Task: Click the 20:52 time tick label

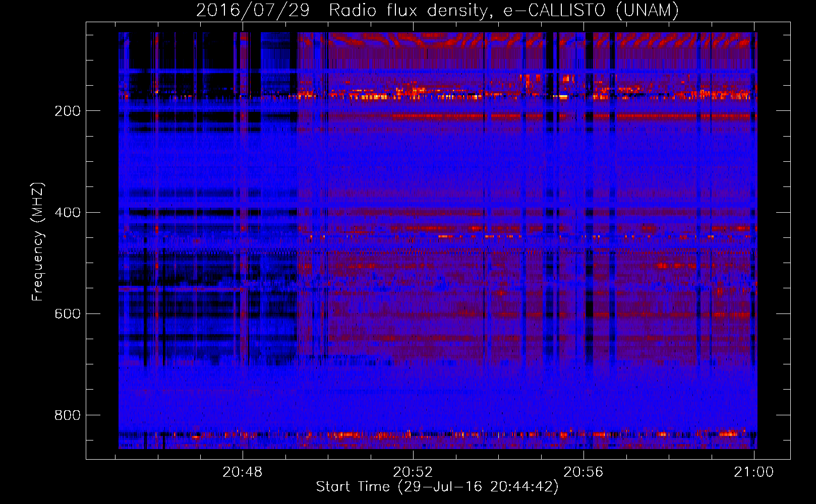Action: pyautogui.click(x=413, y=472)
